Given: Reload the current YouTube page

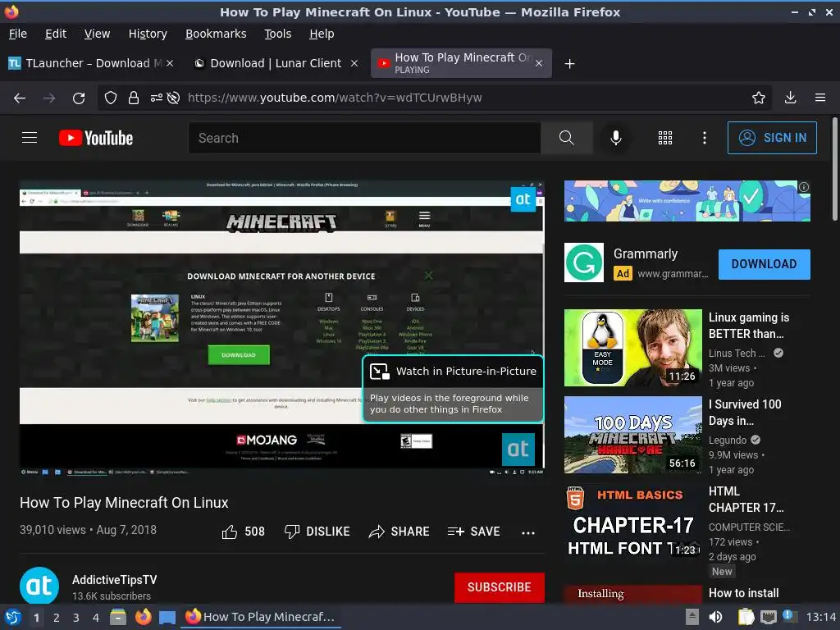Looking at the screenshot, I should [79, 98].
